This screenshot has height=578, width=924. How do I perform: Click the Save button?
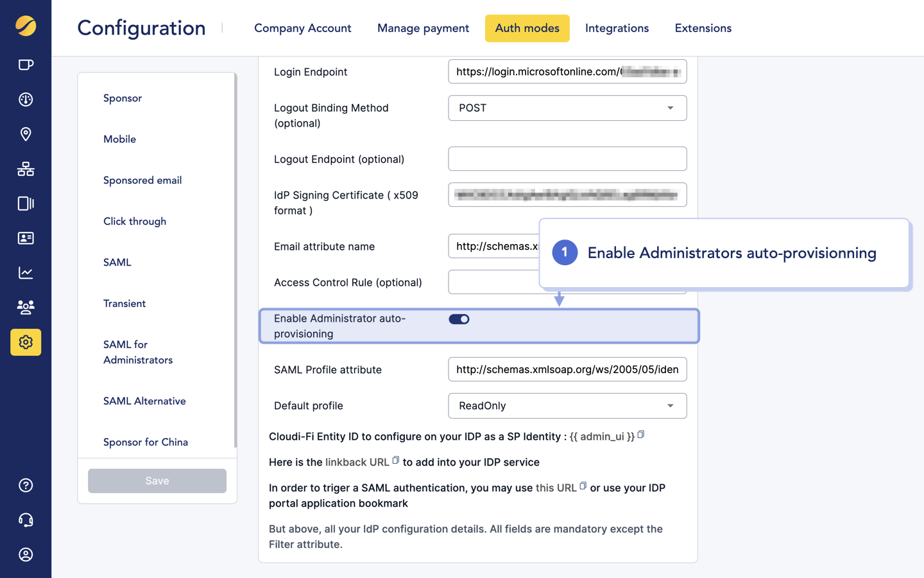[x=157, y=480]
